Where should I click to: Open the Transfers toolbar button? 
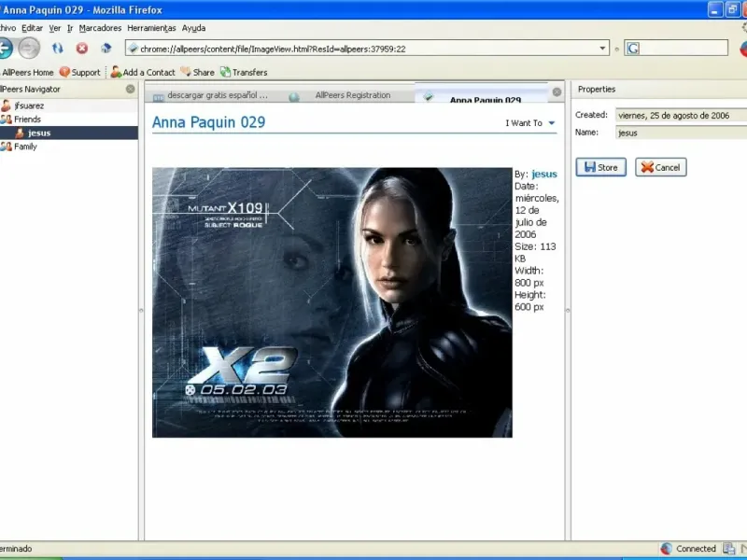point(244,73)
